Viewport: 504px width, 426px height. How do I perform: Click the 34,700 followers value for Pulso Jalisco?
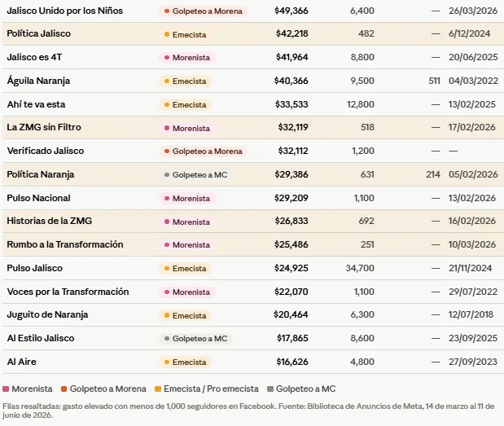[x=360, y=268]
